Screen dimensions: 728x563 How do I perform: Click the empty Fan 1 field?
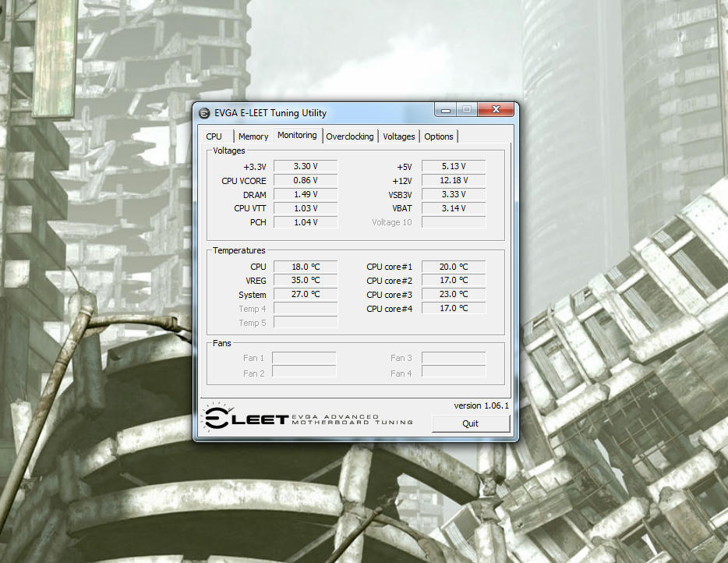pos(304,358)
